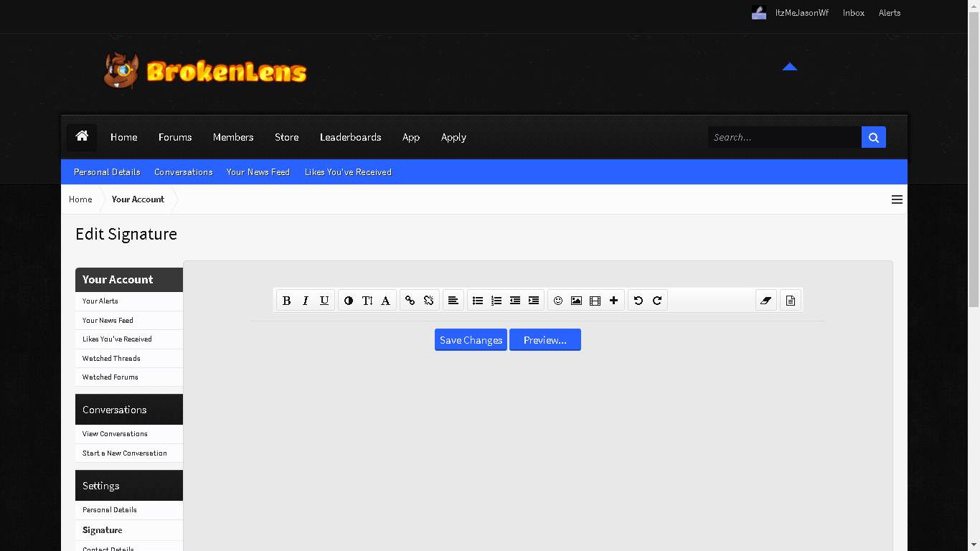
Task: Insert an image into the signature
Action: click(x=577, y=301)
